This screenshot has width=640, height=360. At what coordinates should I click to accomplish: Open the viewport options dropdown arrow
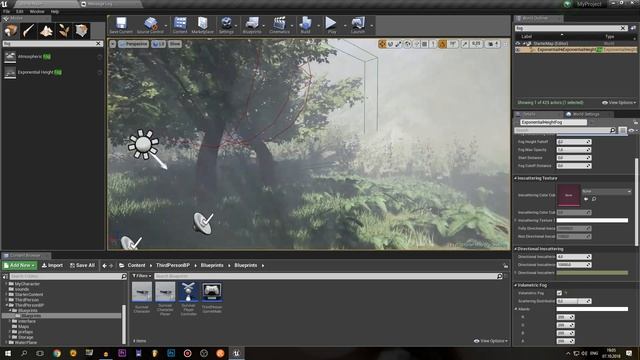[113, 44]
